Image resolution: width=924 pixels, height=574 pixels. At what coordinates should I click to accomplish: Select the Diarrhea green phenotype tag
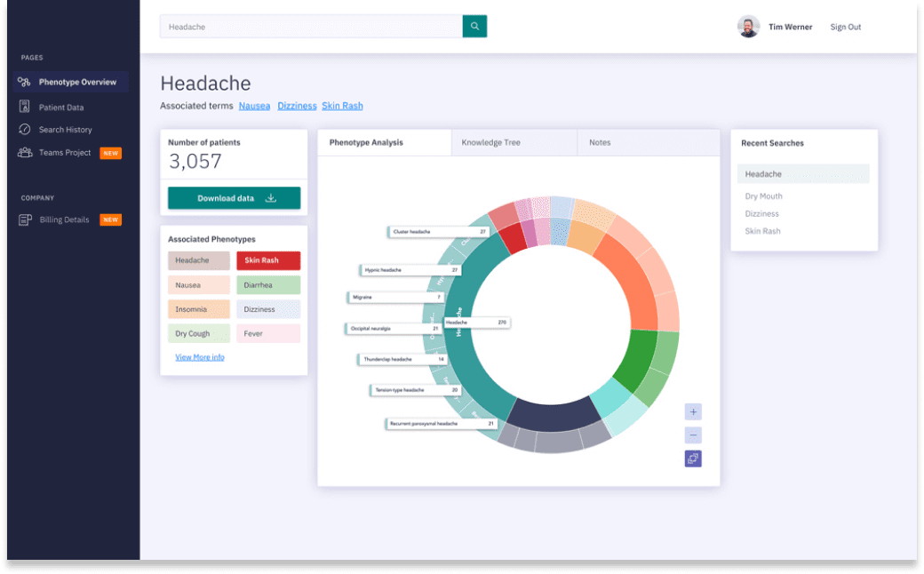point(268,285)
